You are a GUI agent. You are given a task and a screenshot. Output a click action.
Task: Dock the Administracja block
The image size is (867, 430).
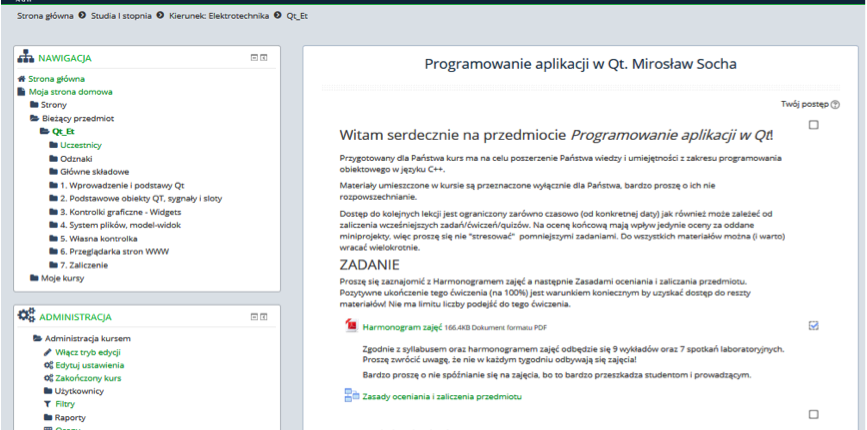pos(264,317)
